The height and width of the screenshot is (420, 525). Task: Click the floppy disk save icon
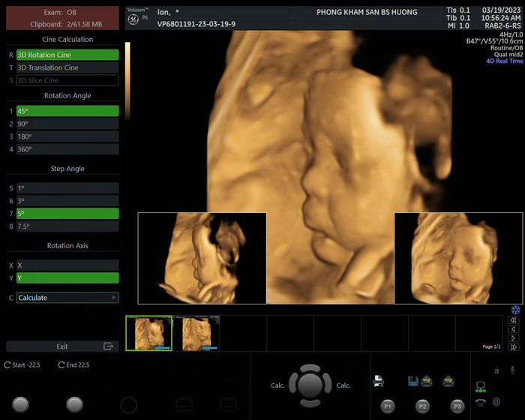coord(412,381)
